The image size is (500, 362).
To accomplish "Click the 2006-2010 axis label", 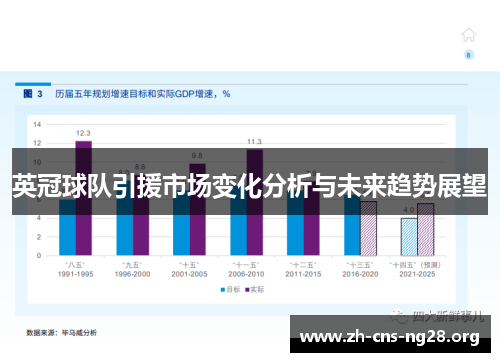I will [246, 274].
